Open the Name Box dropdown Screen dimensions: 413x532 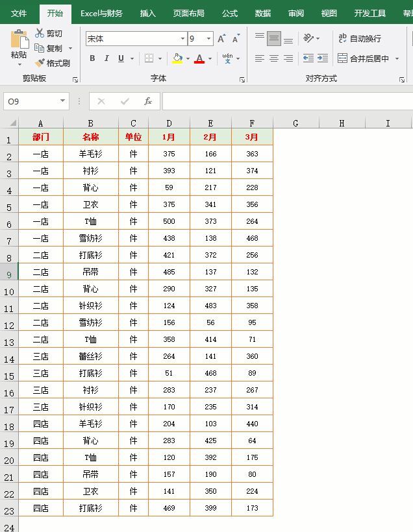coord(62,101)
